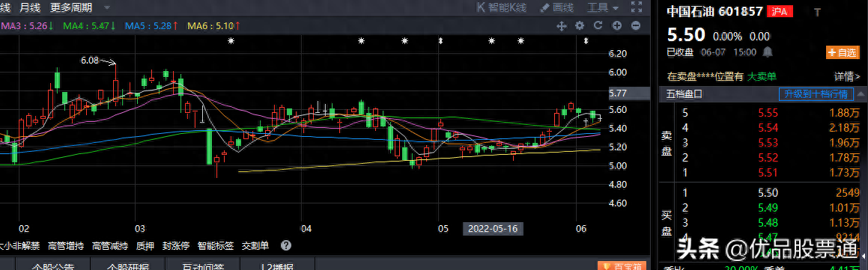
Task: Click 大卖单 large sell order link
Action: 762,77
